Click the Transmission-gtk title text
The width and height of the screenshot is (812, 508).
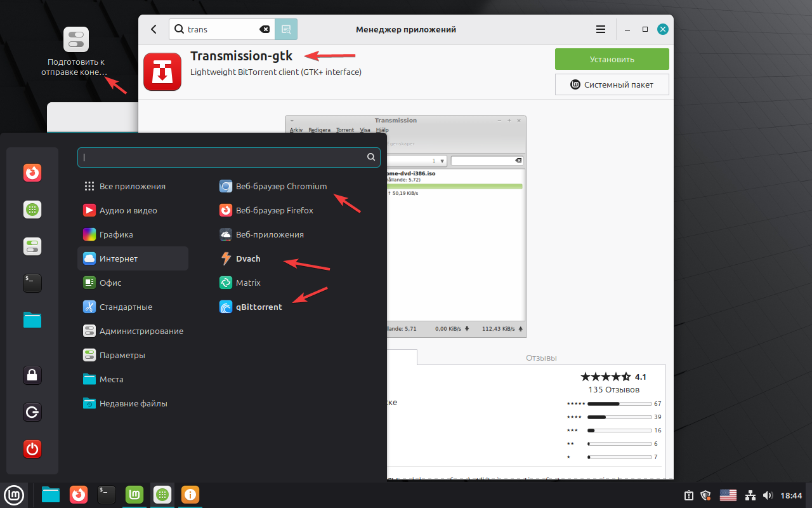(x=242, y=56)
